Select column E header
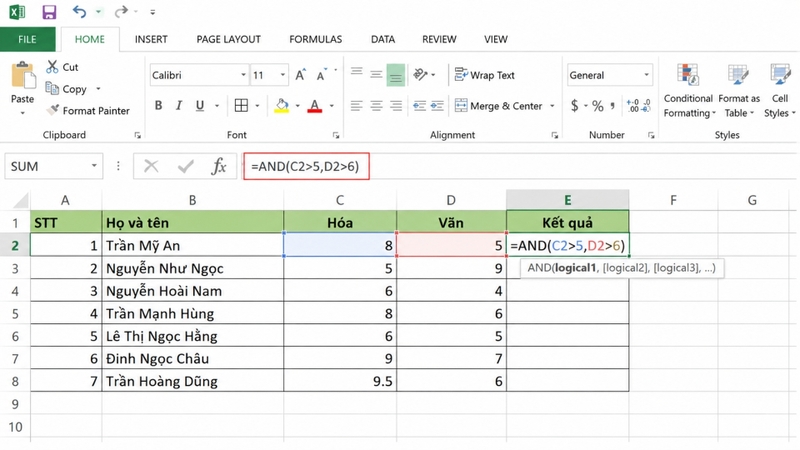This screenshot has width=800, height=450. tap(567, 200)
